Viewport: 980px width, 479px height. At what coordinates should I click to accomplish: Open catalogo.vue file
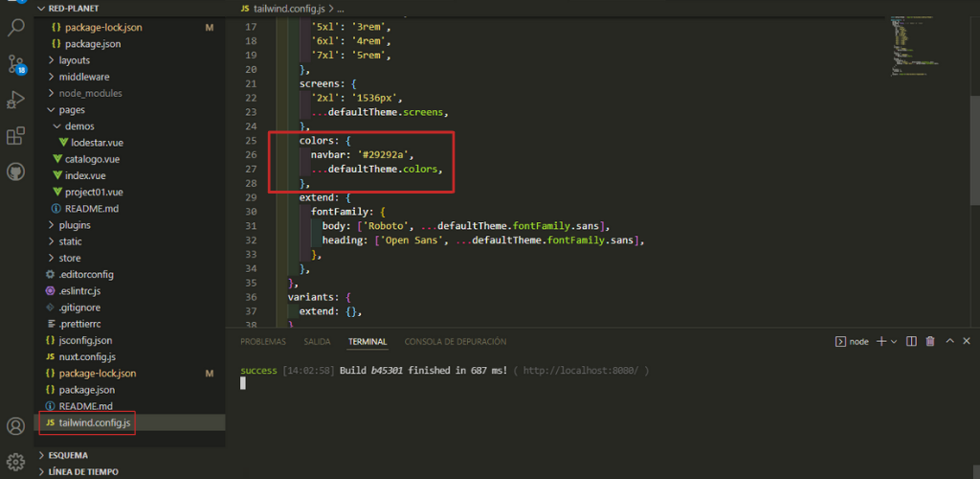pos(92,159)
